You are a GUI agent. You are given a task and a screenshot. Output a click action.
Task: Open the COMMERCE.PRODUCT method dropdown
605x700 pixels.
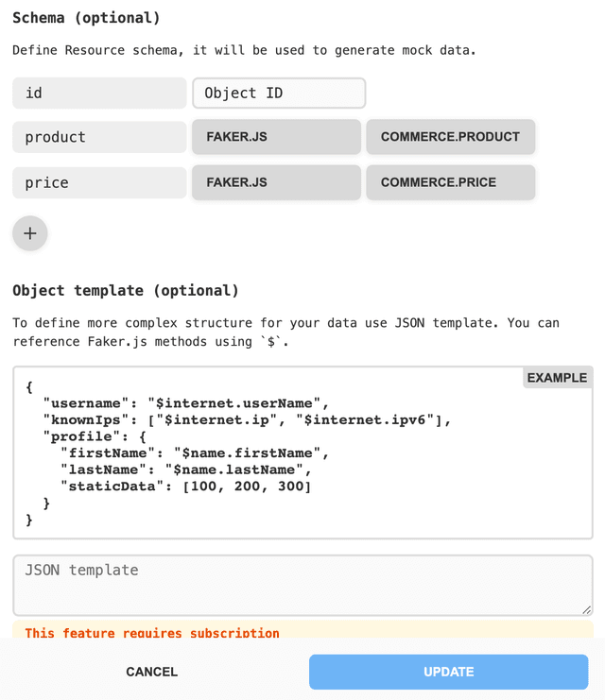pyautogui.click(x=450, y=137)
